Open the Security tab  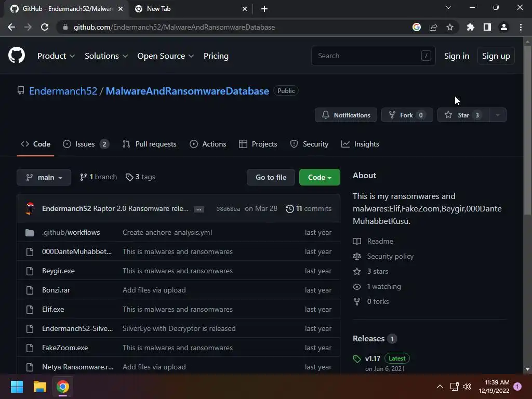309,144
